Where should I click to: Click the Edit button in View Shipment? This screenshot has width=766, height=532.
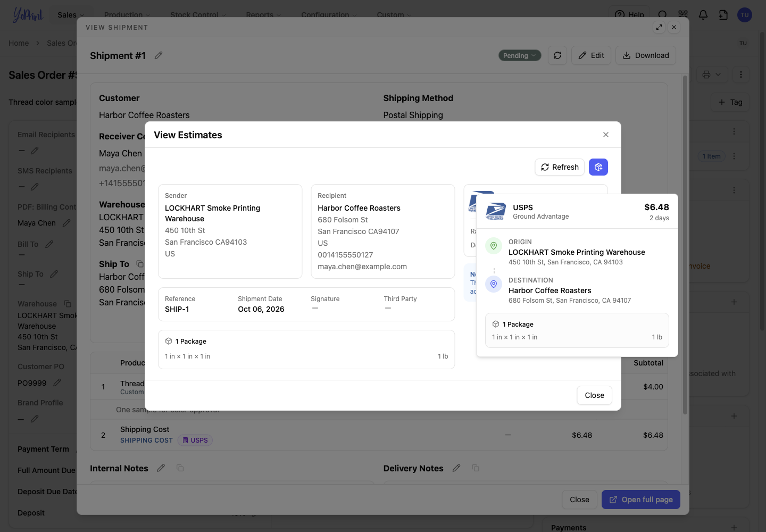592,55
